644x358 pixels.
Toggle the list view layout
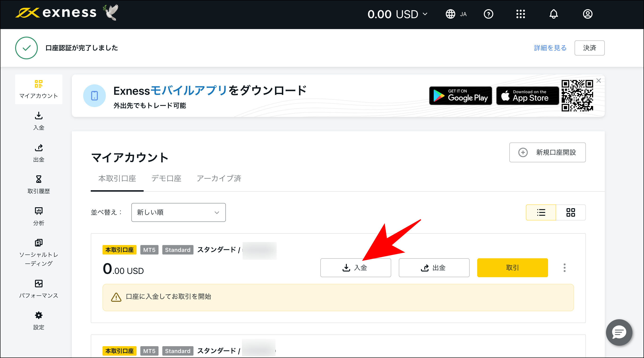point(541,212)
